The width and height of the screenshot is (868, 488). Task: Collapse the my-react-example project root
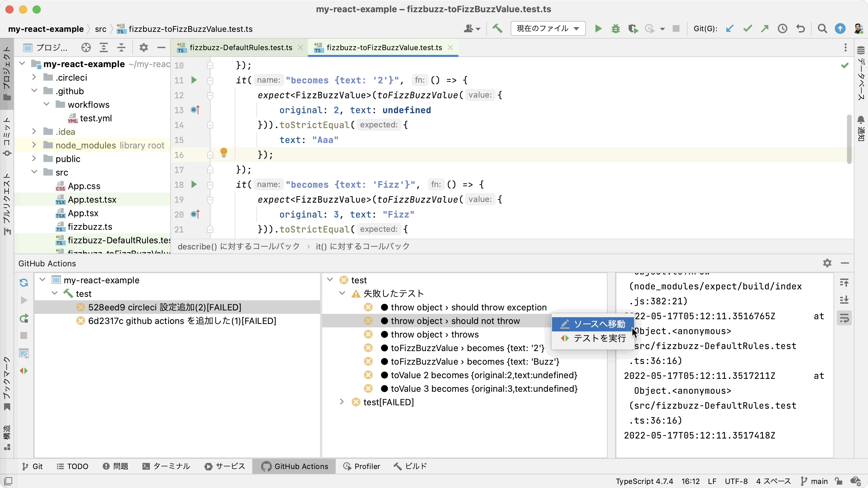coord(22,63)
